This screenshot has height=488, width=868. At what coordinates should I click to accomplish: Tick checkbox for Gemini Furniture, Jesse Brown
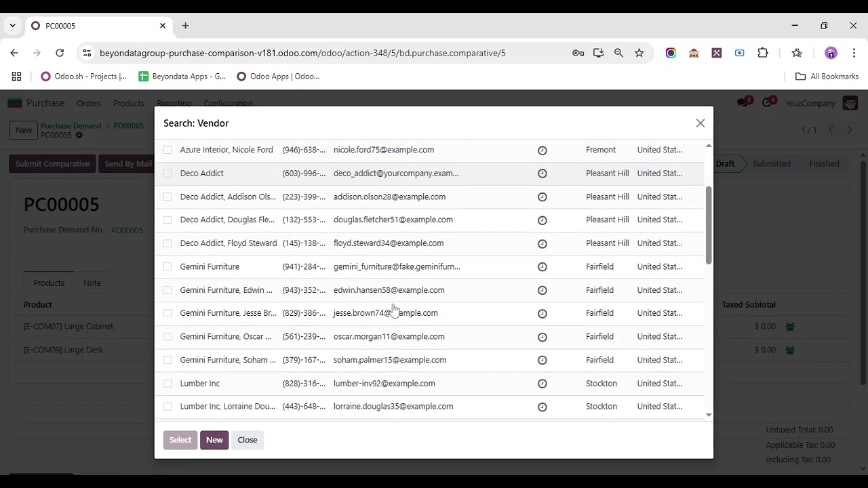167,313
